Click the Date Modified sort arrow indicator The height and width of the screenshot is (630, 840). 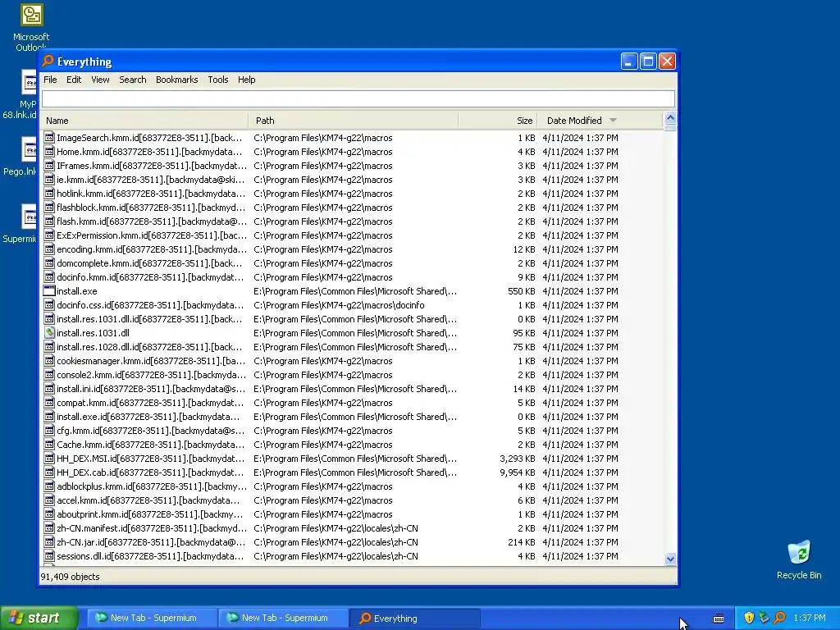click(x=613, y=121)
